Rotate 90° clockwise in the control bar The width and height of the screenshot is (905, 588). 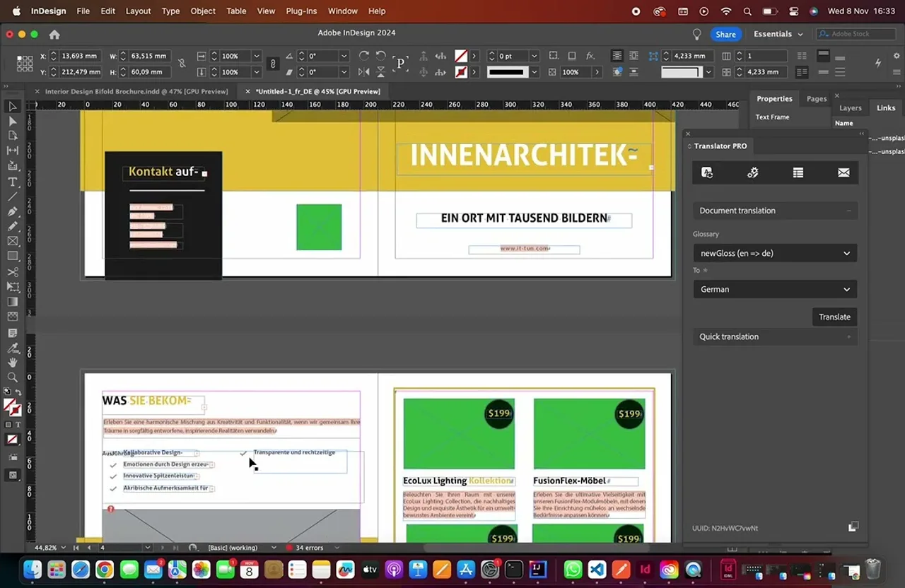tap(363, 56)
